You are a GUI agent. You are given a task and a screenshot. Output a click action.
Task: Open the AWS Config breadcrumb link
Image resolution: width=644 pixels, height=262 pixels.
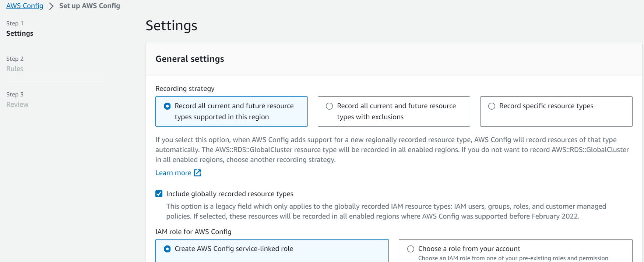coord(25,6)
